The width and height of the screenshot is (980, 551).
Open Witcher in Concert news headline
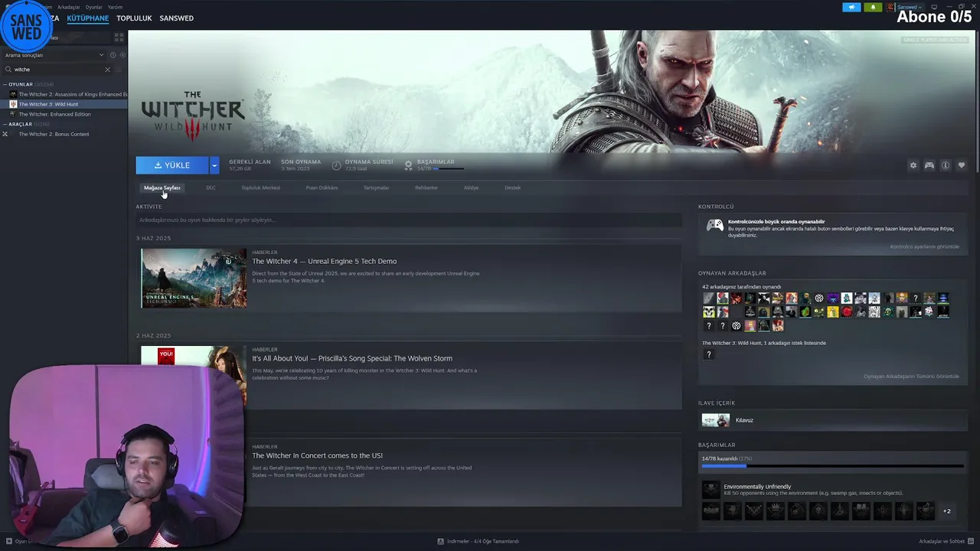click(x=317, y=455)
